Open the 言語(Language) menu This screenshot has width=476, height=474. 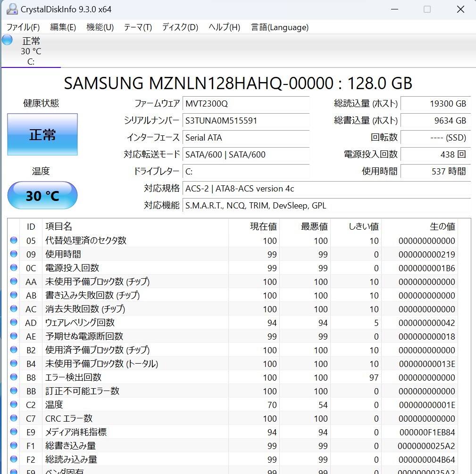click(280, 27)
